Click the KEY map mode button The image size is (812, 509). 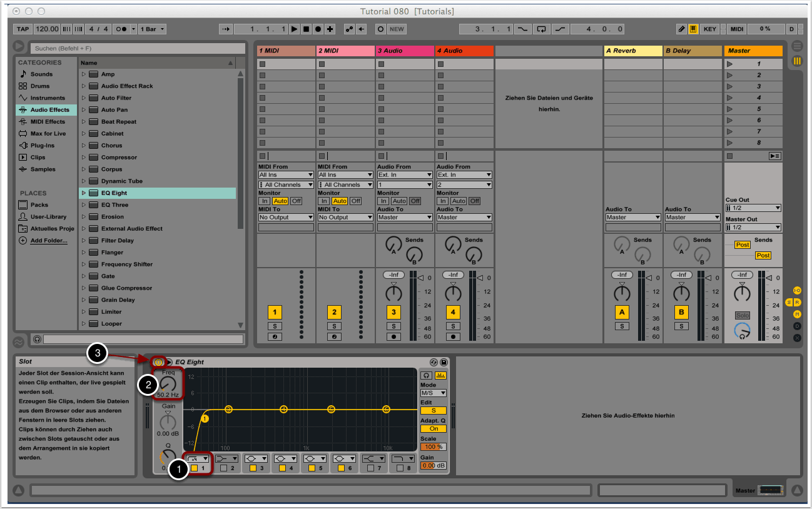710,29
